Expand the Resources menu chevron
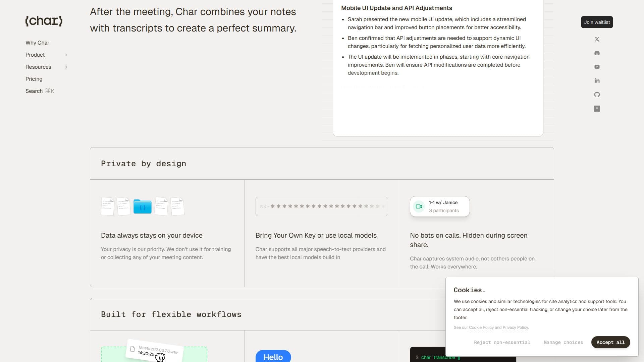The width and height of the screenshot is (644, 362). 66,67
